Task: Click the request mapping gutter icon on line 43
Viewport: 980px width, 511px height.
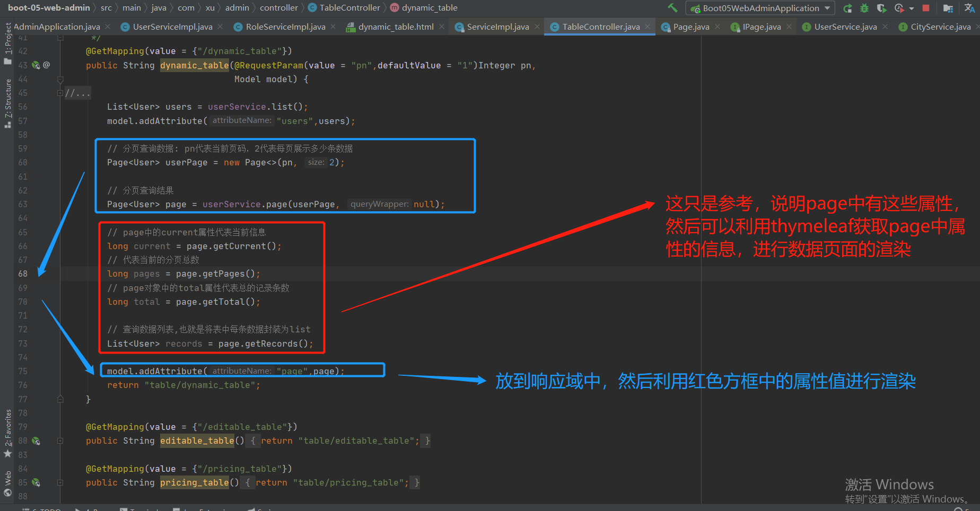Action: click(36, 65)
